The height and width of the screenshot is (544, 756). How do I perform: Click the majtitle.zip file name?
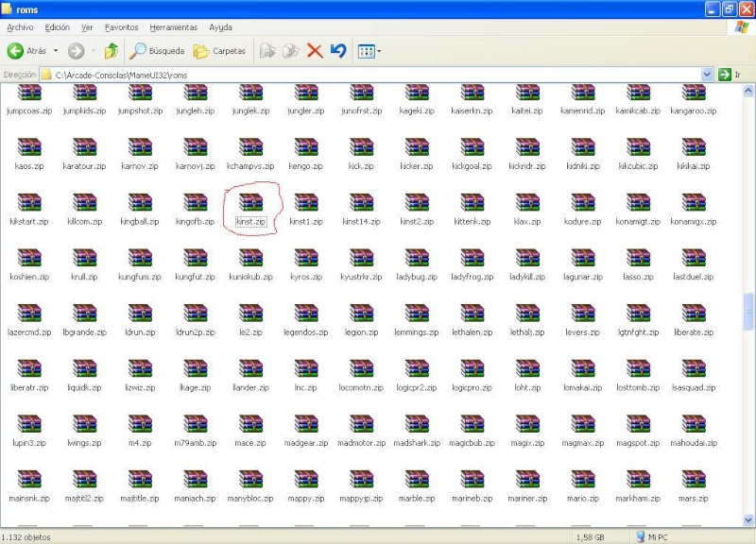point(140,499)
